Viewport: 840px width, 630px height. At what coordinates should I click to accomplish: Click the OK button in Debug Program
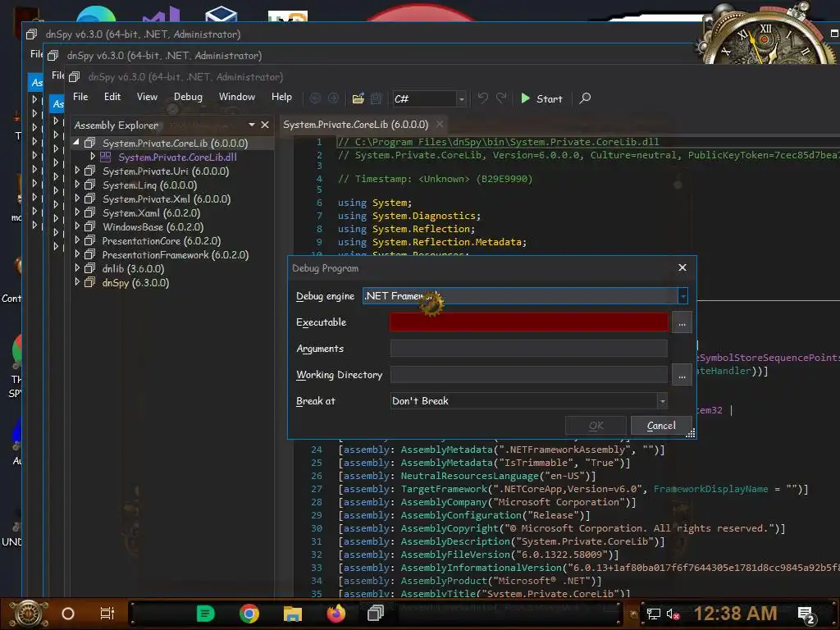pyautogui.click(x=596, y=426)
